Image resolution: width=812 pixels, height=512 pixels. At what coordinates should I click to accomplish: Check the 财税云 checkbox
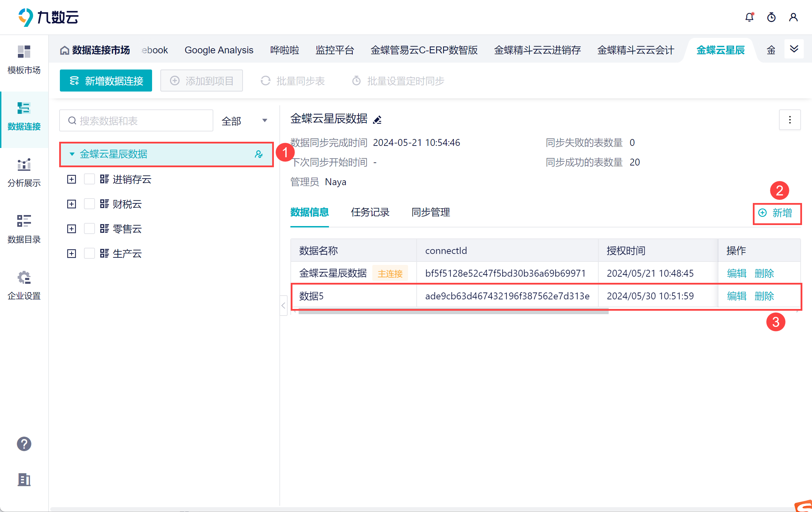coord(89,204)
